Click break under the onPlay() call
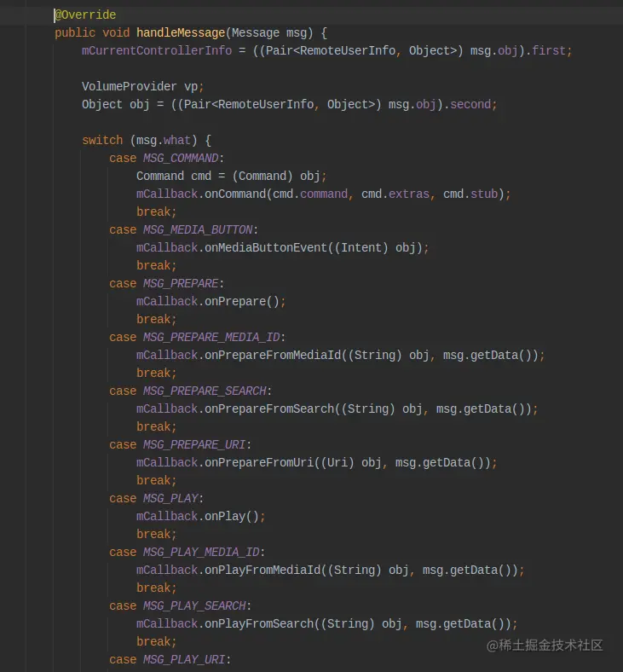Image resolution: width=623 pixels, height=672 pixels. (156, 535)
